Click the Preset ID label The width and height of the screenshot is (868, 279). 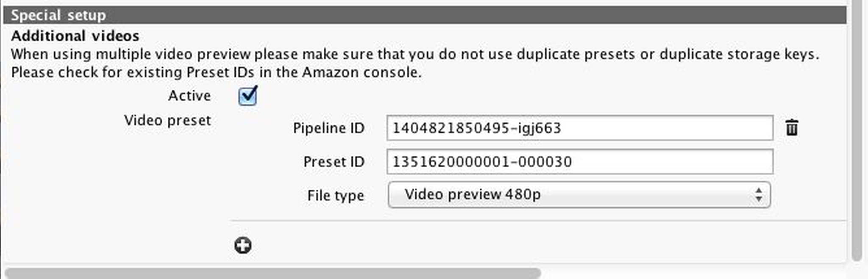pos(334,162)
